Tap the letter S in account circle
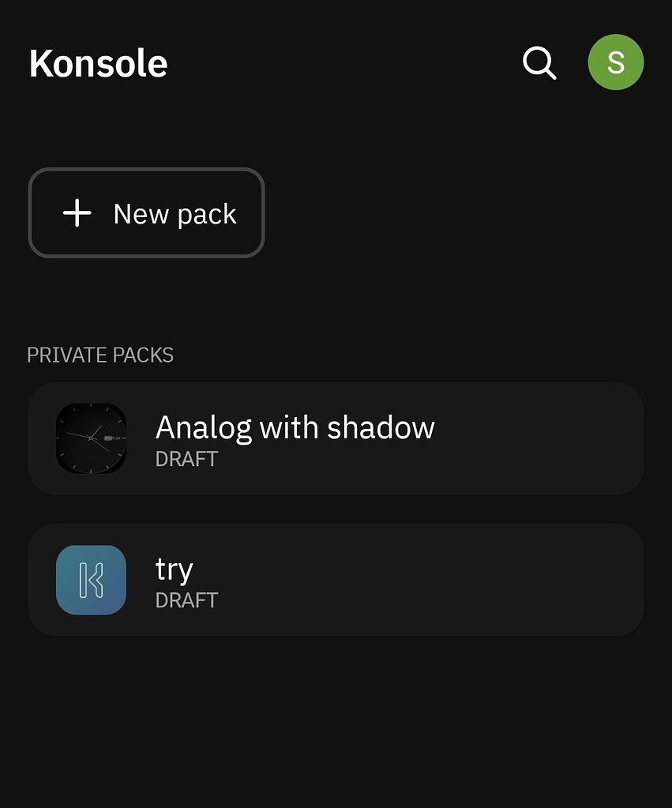The height and width of the screenshot is (808, 672). pos(616,63)
